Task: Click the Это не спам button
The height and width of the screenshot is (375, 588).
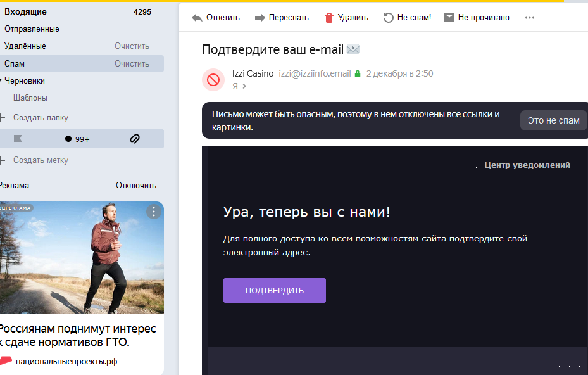Action: (553, 120)
